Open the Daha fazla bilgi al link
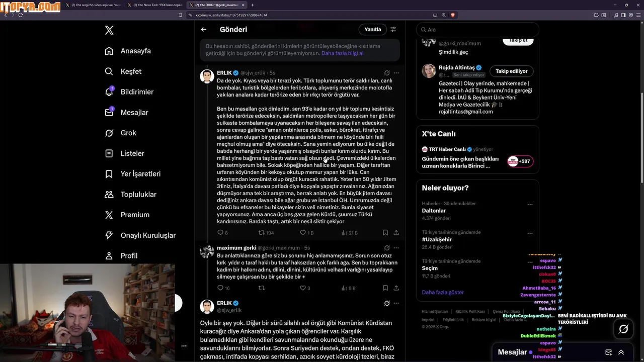Image resolution: width=644 pixels, height=362 pixels. click(342, 53)
